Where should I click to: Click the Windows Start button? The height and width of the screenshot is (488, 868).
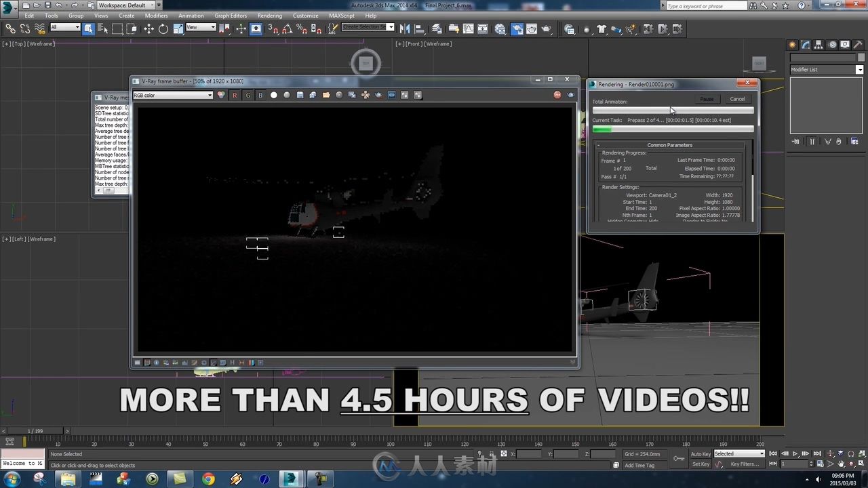coord(12,479)
